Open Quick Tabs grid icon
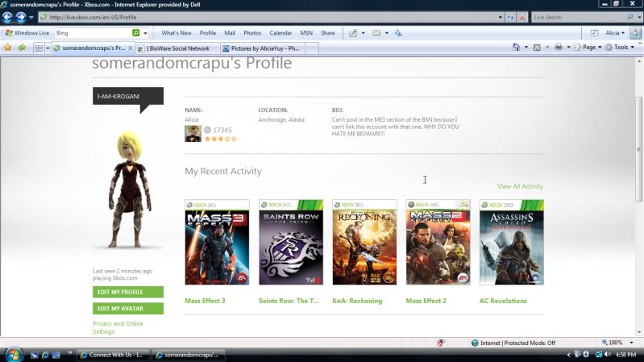The height and width of the screenshot is (362, 644). (x=39, y=48)
